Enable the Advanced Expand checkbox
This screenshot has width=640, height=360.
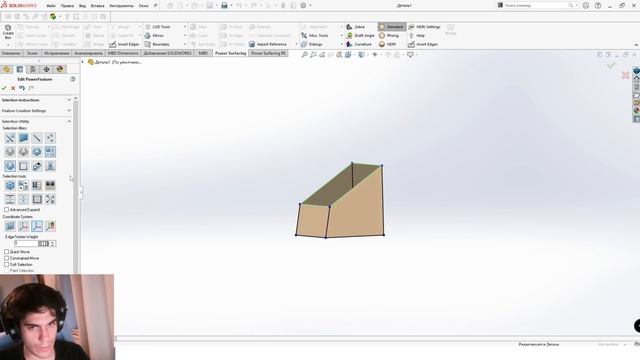click(7, 209)
